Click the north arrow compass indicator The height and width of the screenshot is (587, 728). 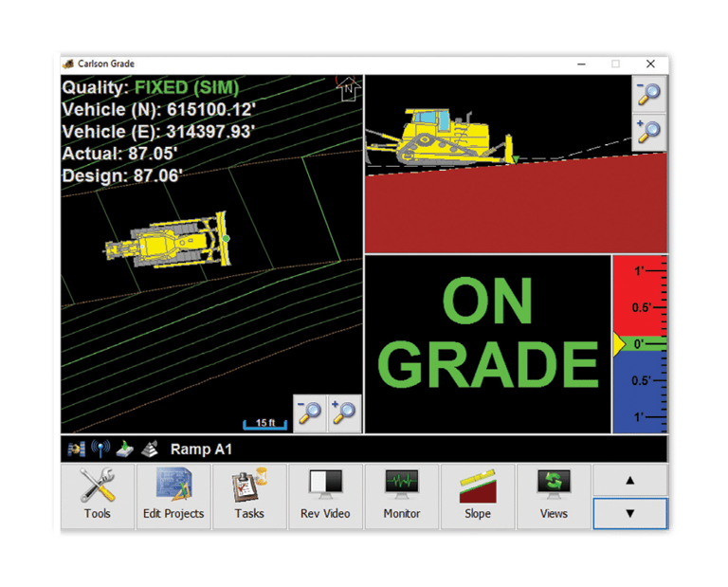click(348, 88)
